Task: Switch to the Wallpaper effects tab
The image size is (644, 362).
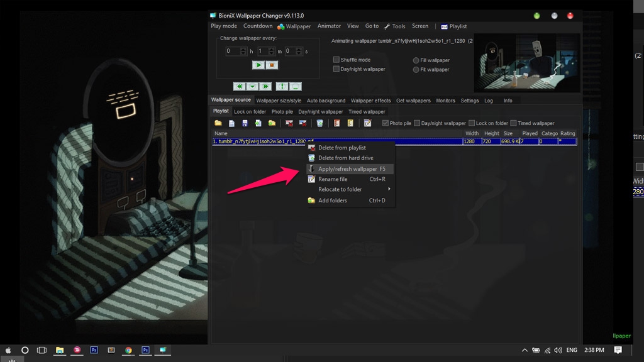Action: (370, 101)
